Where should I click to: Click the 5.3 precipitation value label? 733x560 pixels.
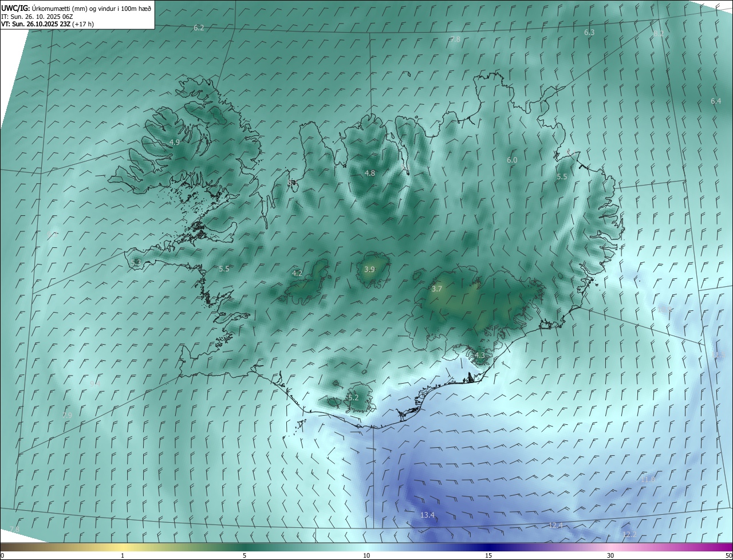[136, 262]
